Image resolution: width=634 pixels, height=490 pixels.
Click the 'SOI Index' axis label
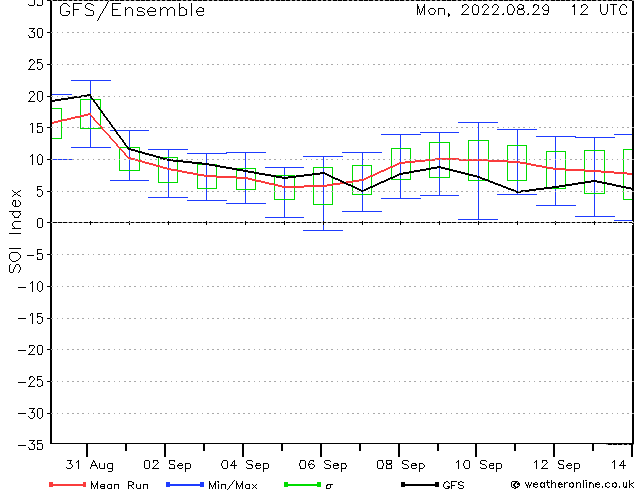[15, 231]
